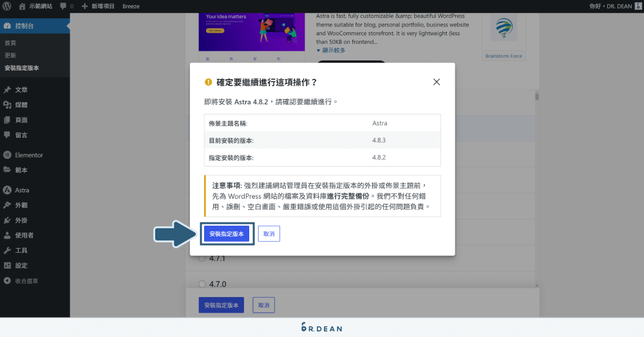The width and height of the screenshot is (644, 337).
Task: Click the 指定安裝的版本 label
Action: pos(231,158)
